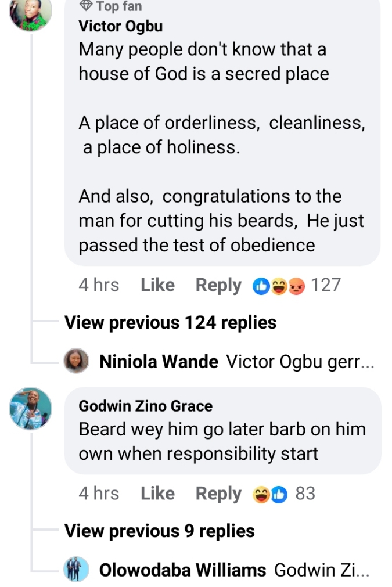Click Godwin Zino Grace's profile avatar
The width and height of the screenshot is (392, 587).
tap(30, 408)
